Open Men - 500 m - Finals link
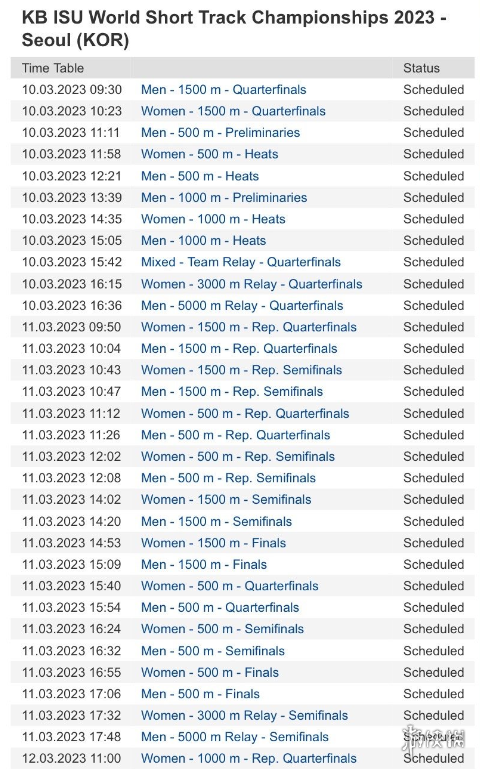480x769 pixels. 201,694
